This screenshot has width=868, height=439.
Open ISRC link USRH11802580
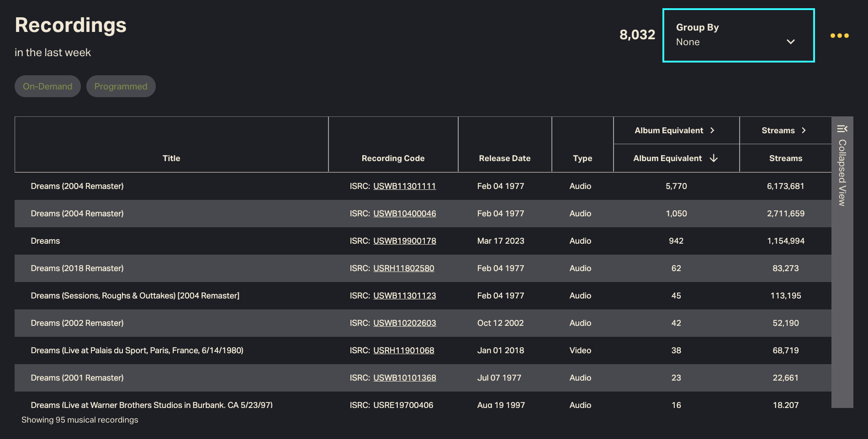click(x=403, y=268)
